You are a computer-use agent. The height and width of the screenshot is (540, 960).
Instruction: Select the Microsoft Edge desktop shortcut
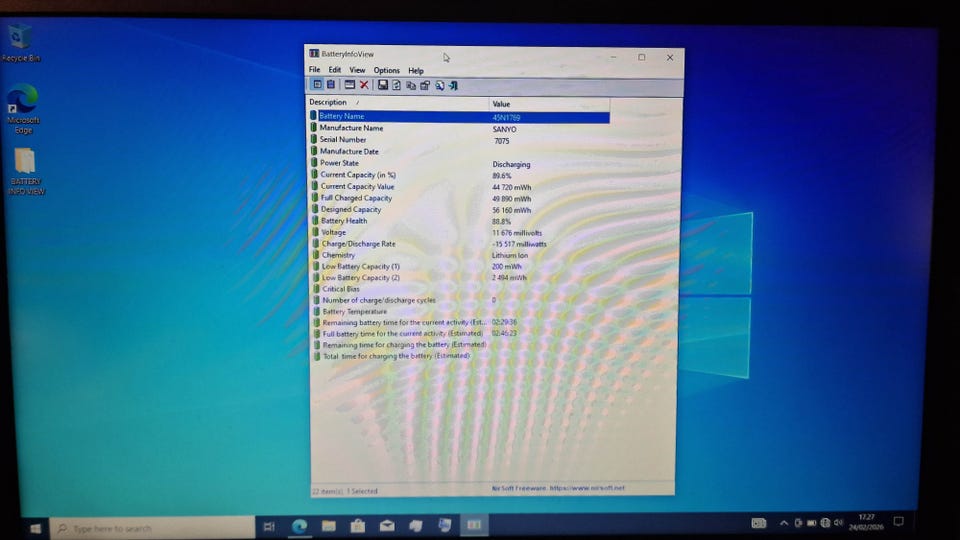click(23, 109)
